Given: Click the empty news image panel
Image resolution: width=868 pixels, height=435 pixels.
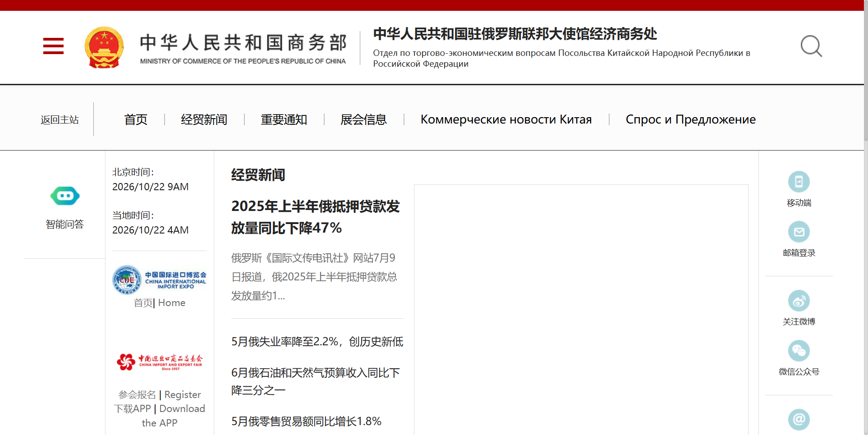Looking at the screenshot, I should 581,310.
